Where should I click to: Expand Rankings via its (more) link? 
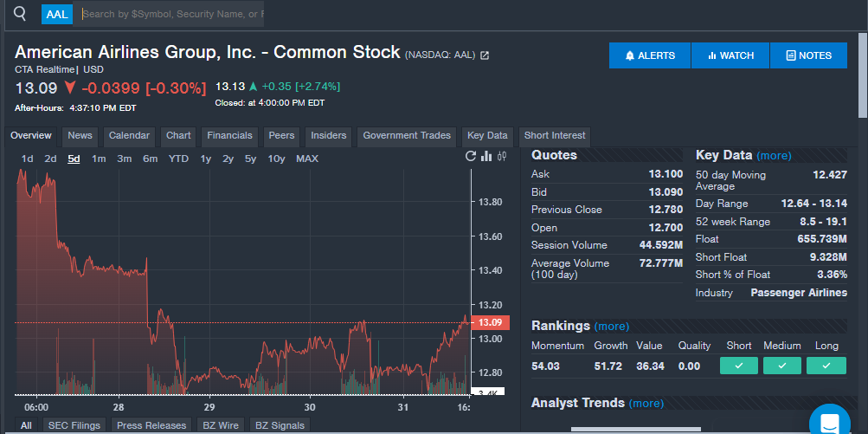click(611, 327)
